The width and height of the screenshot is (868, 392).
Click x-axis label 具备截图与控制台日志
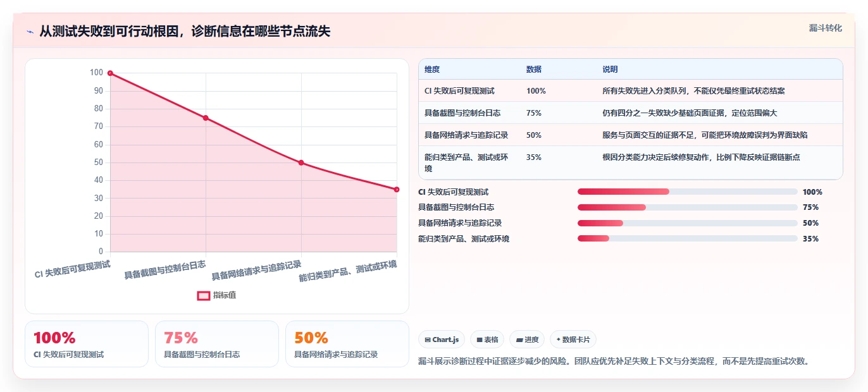(165, 269)
